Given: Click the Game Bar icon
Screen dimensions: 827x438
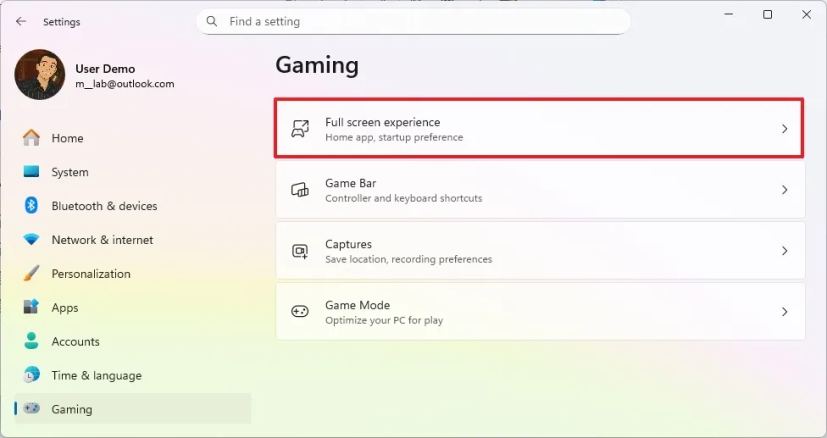Looking at the screenshot, I should (300, 189).
